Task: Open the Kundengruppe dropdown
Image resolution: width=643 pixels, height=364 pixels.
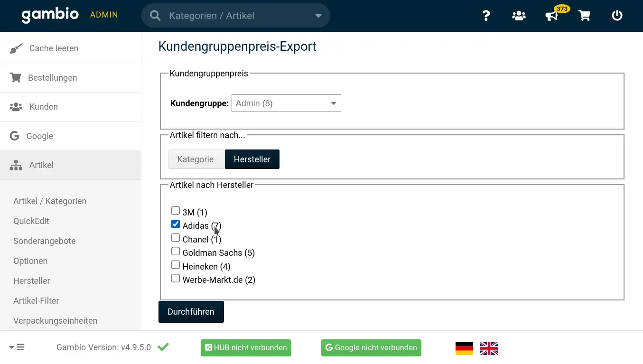Action: 286,103
